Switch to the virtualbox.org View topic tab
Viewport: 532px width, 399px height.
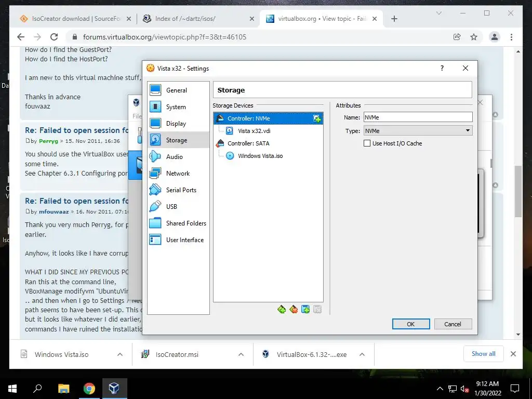[322, 19]
